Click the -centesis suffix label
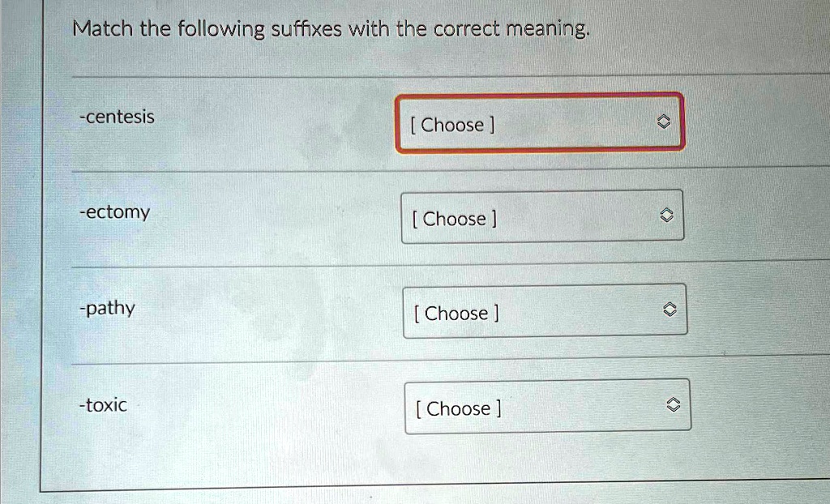The width and height of the screenshot is (830, 504). (116, 117)
